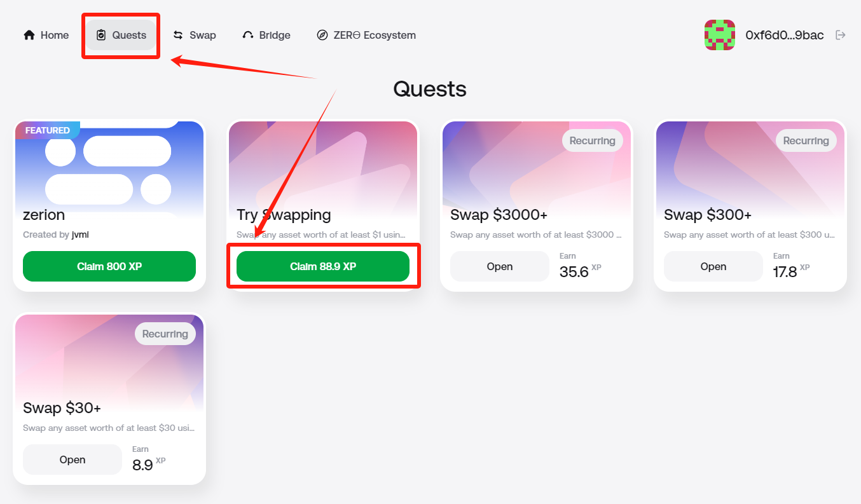861x504 pixels.
Task: Select the Bridge icon in navigation
Action: click(247, 35)
